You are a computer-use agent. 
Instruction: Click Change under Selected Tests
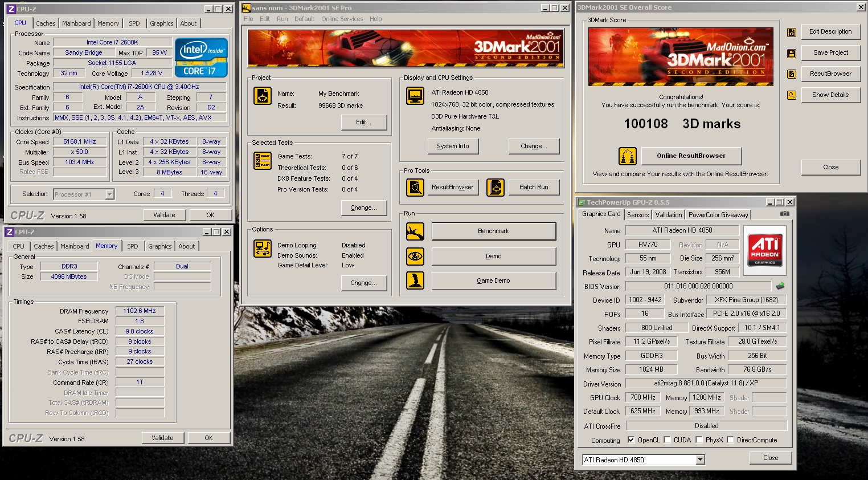[x=363, y=208]
